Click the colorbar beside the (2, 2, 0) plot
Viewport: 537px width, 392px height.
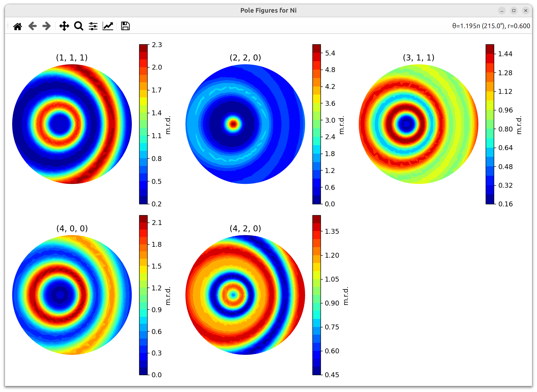(x=317, y=124)
